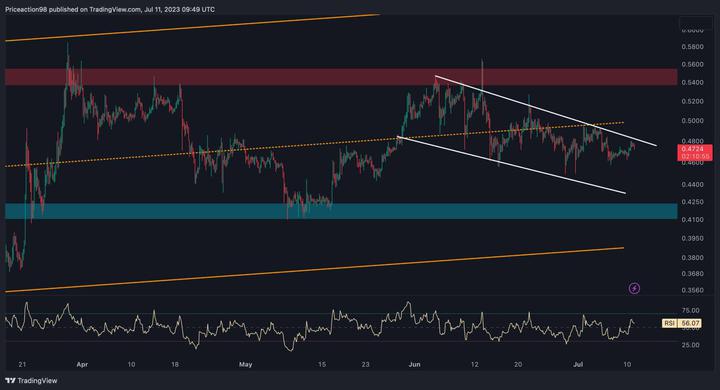Screen dimensions: 720x390
Task: Click the purple lightning bolt icon
Action: (634, 288)
